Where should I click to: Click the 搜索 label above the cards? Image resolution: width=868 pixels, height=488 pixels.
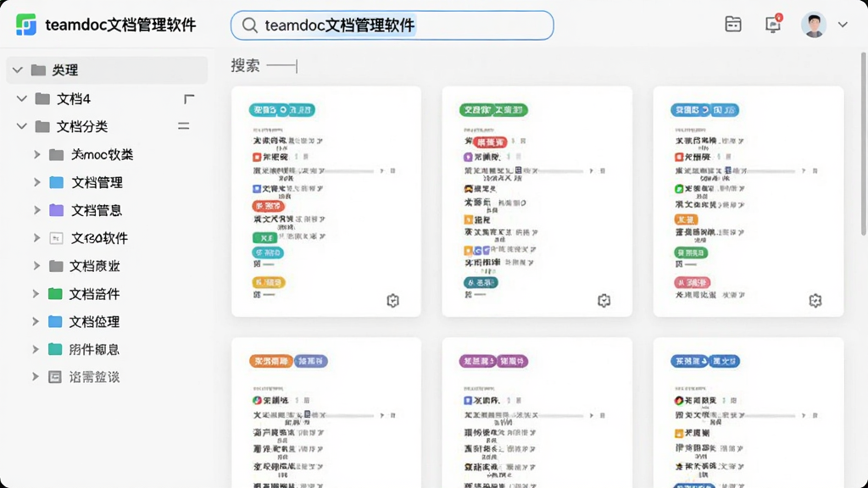click(x=245, y=66)
